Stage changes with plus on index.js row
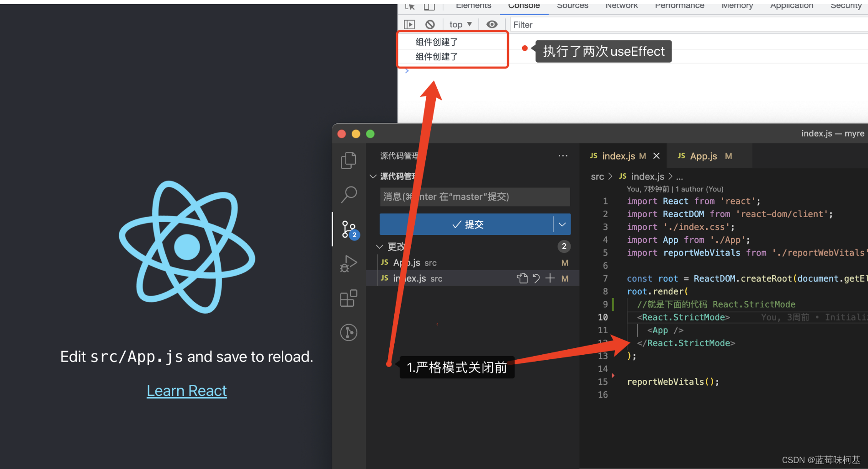The image size is (868, 469). (x=550, y=278)
